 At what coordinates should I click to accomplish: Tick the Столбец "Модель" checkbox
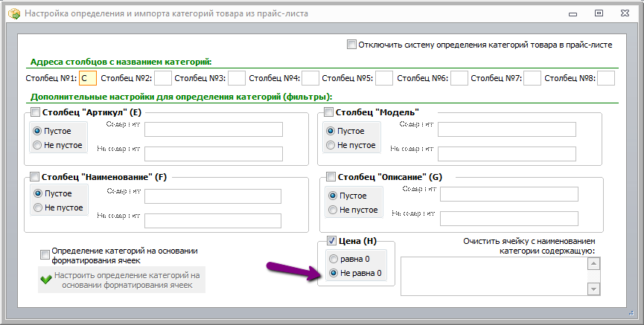(328, 112)
